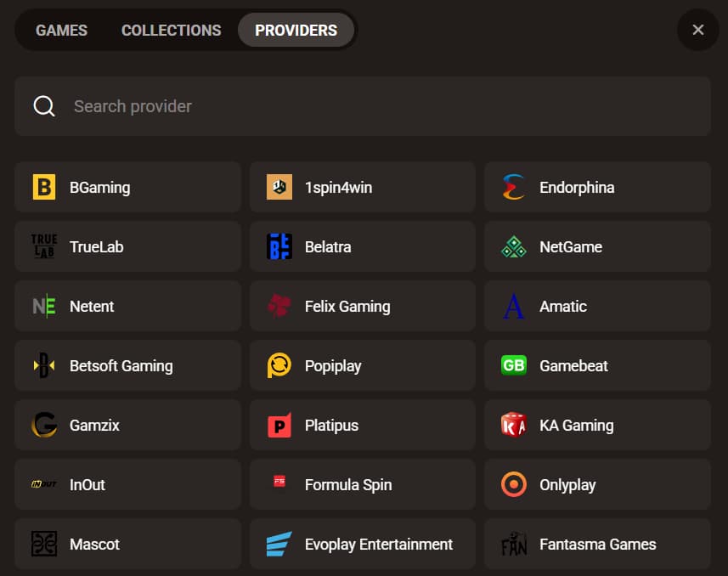Click the Popiplay yellow logo icon
The image size is (728, 576).
(279, 365)
